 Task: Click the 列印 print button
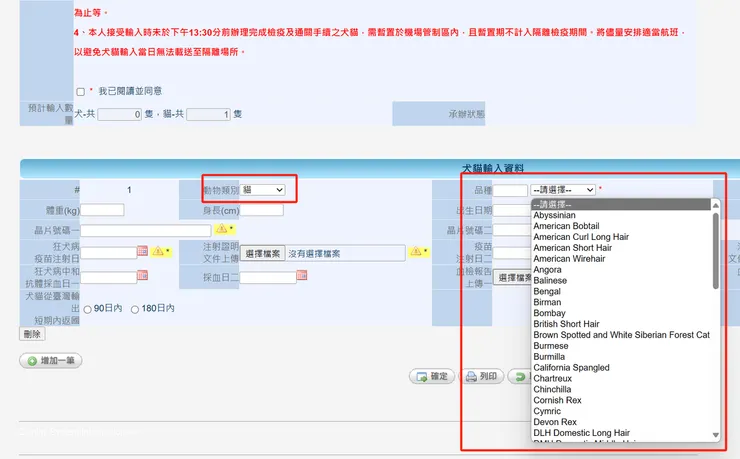point(482,376)
